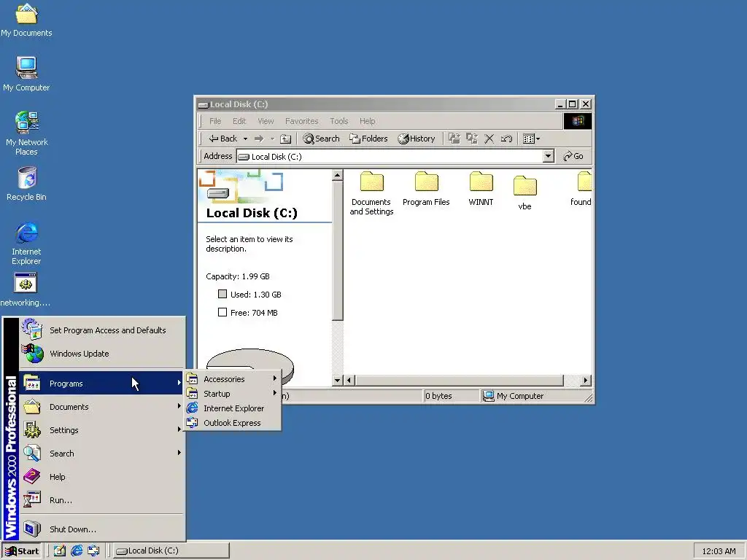Open the Favorites menu
The height and width of the screenshot is (560, 747).
coord(301,121)
